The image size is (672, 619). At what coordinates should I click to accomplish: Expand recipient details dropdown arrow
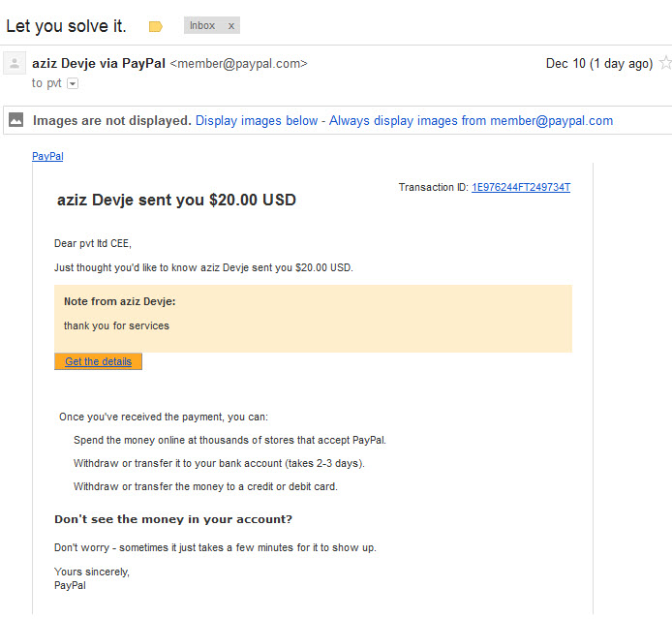[x=73, y=83]
